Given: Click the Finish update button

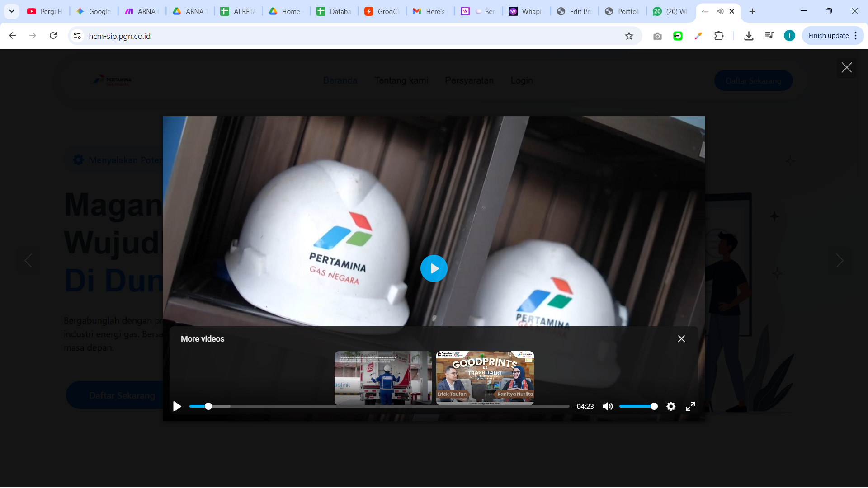Looking at the screenshot, I should (828, 36).
